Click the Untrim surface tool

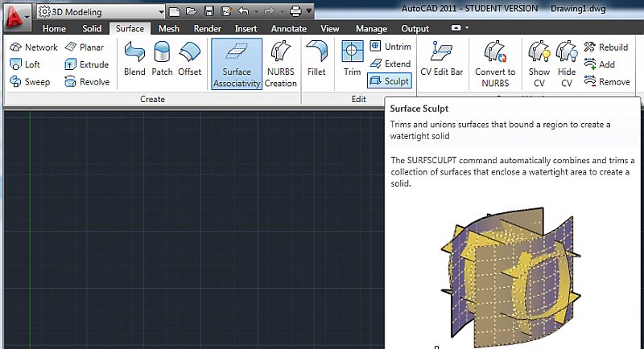pyautogui.click(x=390, y=47)
